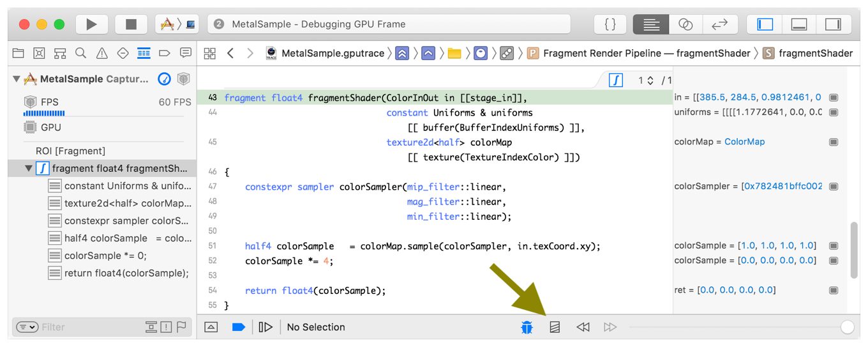Select the Standard editor mode

click(651, 24)
